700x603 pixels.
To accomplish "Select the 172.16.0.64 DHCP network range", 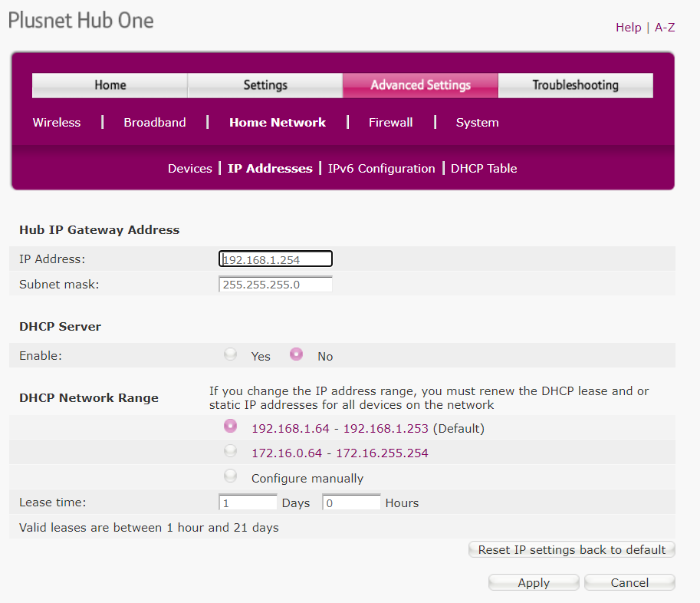I will pyautogui.click(x=230, y=450).
